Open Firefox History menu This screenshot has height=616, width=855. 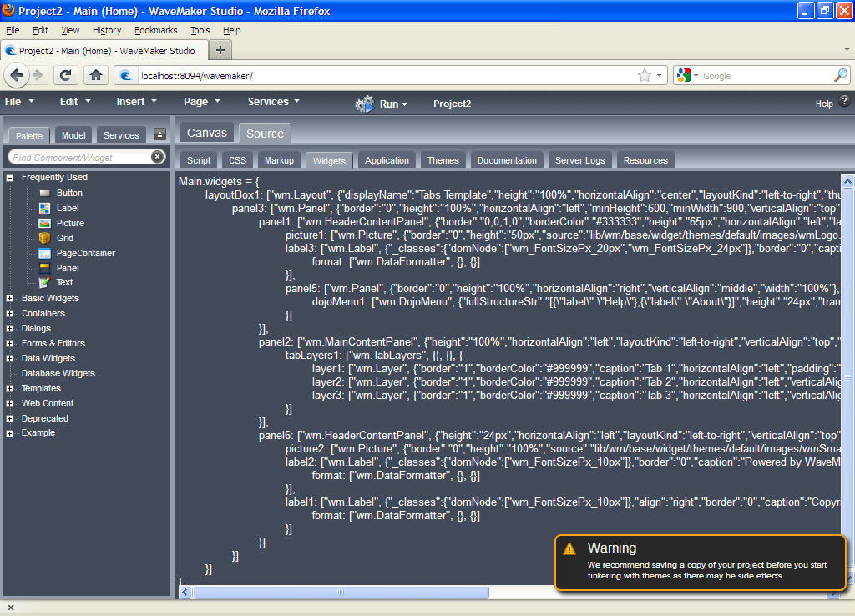(106, 30)
